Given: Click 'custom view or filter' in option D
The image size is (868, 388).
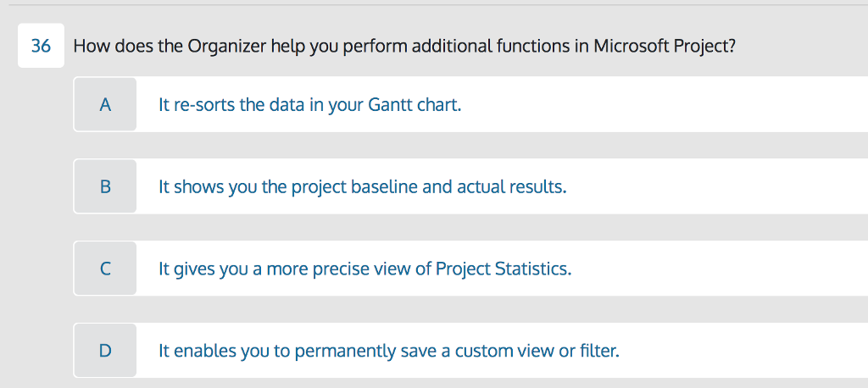Looking at the screenshot, I should click(537, 351).
